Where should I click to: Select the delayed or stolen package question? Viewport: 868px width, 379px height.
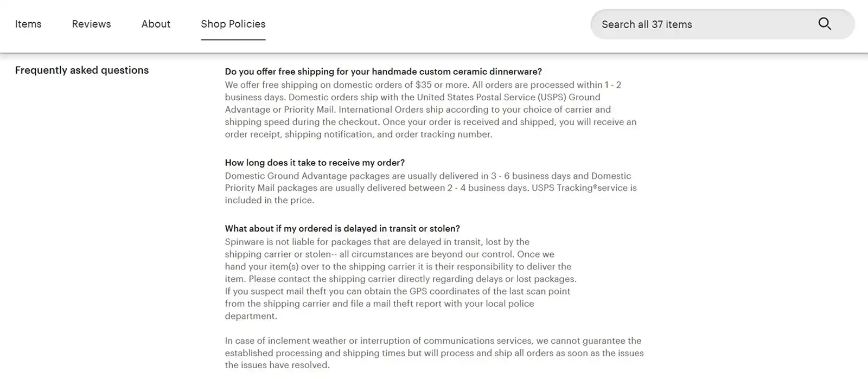pos(342,228)
